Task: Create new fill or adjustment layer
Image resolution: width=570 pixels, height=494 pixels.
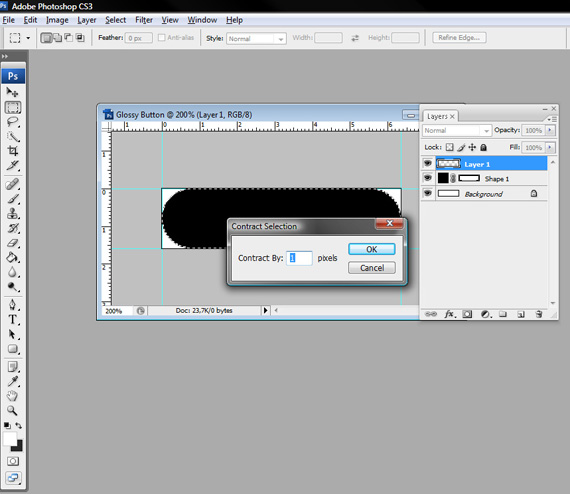Action: (x=486, y=314)
